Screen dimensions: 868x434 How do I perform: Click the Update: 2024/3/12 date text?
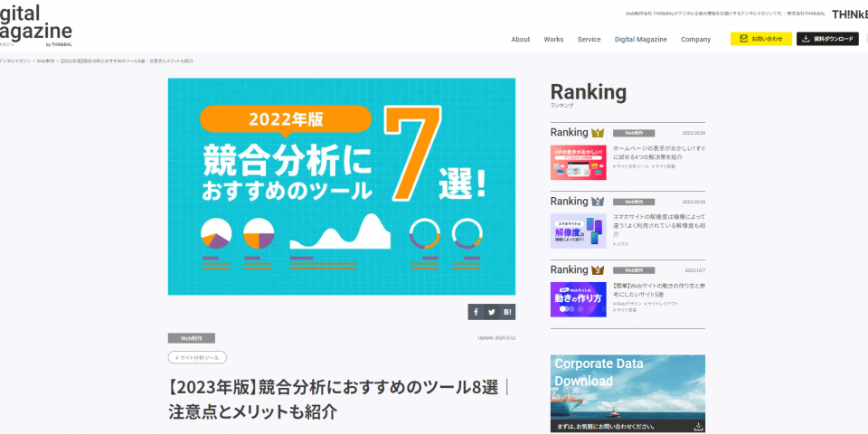(x=496, y=337)
